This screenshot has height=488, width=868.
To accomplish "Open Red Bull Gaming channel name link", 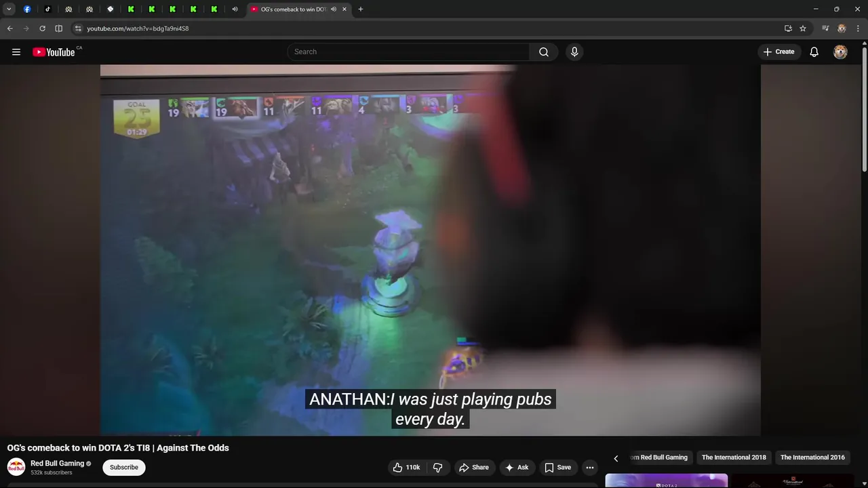I will [x=57, y=464].
